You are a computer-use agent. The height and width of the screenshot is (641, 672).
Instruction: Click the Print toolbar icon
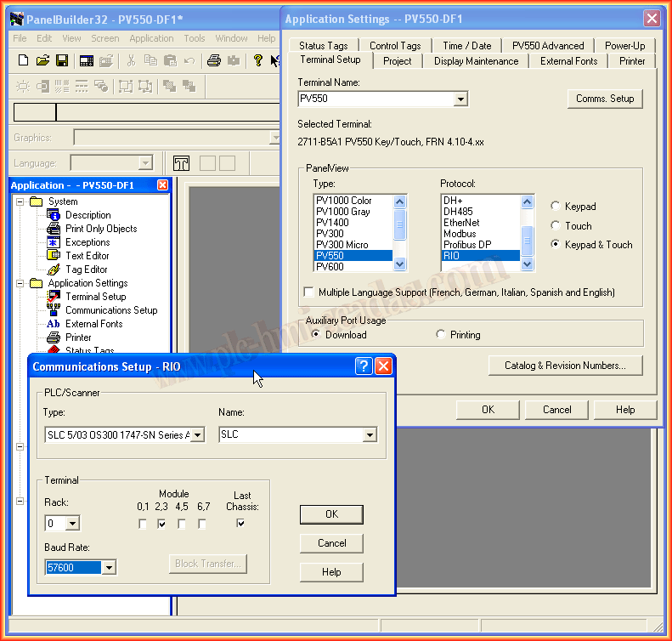pos(214,60)
